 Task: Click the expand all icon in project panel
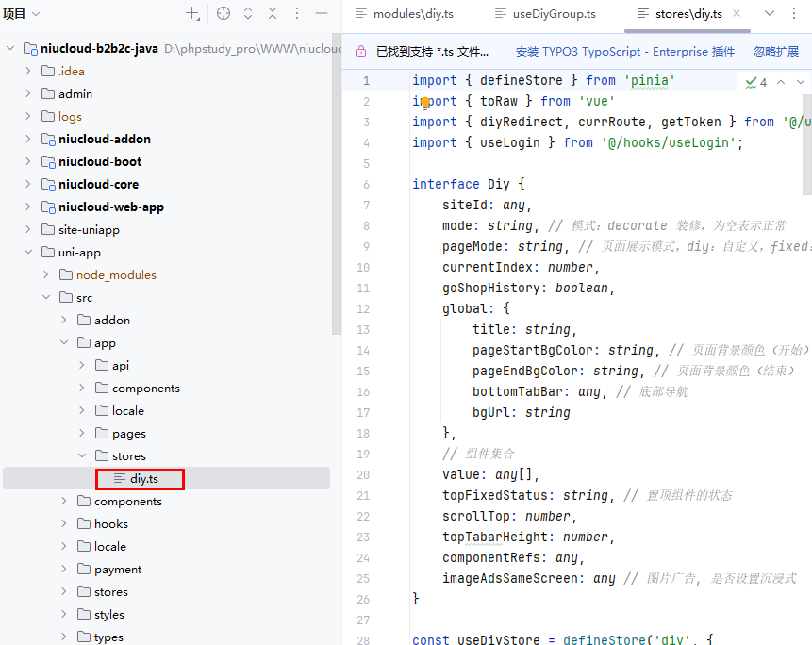(248, 13)
